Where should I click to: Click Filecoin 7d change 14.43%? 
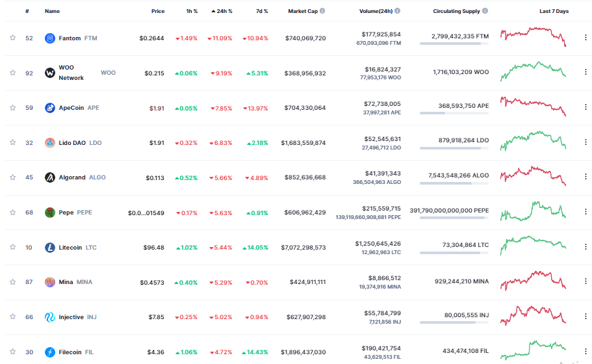click(x=255, y=352)
